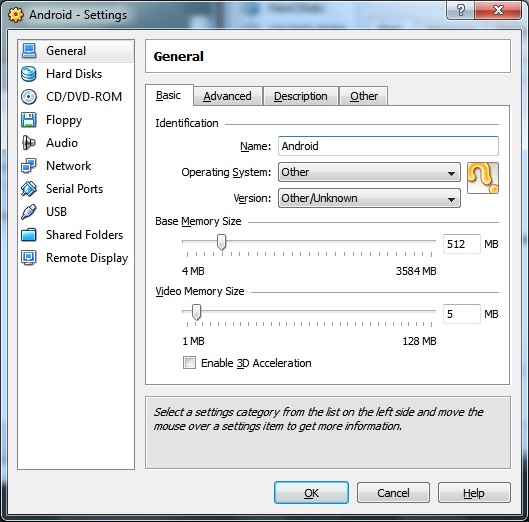Switch to the Basic tab
The height and width of the screenshot is (522, 529).
pyautogui.click(x=169, y=95)
